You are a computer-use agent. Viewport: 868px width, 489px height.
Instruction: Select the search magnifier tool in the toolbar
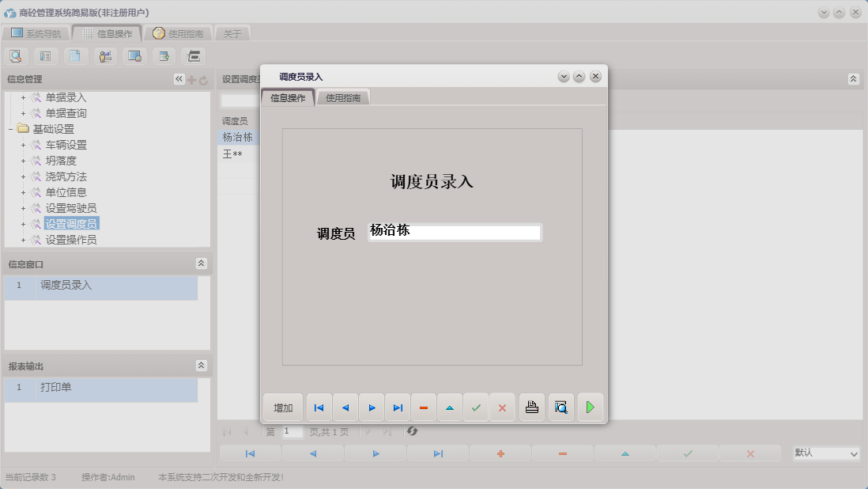pos(16,55)
